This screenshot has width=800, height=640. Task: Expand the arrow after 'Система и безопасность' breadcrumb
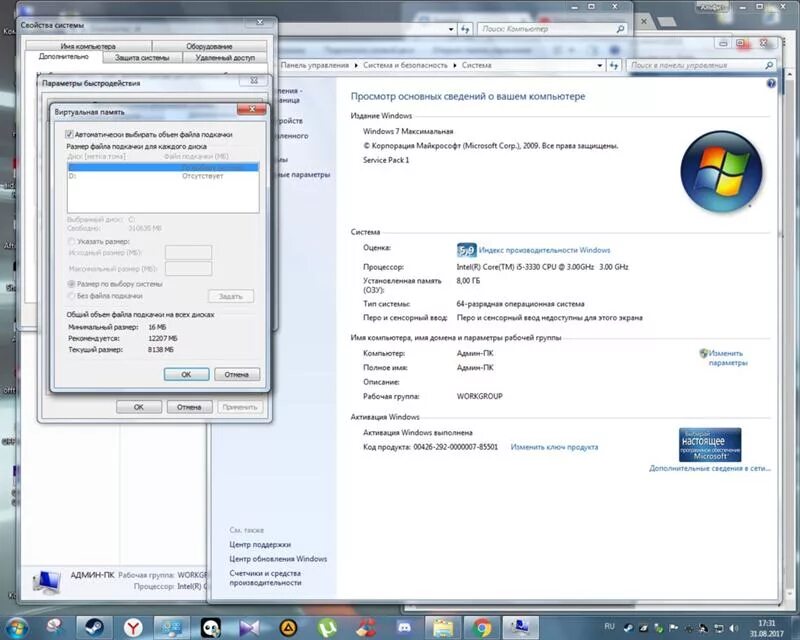[x=455, y=65]
